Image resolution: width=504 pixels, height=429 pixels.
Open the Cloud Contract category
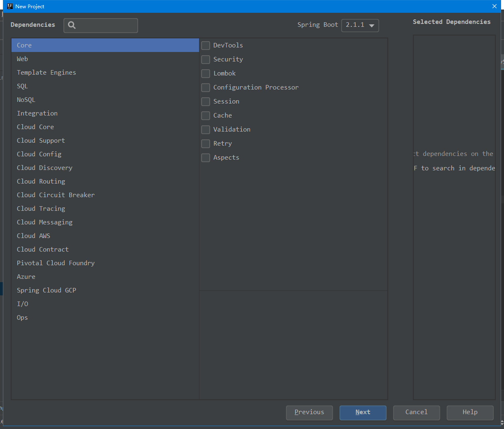(x=105, y=250)
